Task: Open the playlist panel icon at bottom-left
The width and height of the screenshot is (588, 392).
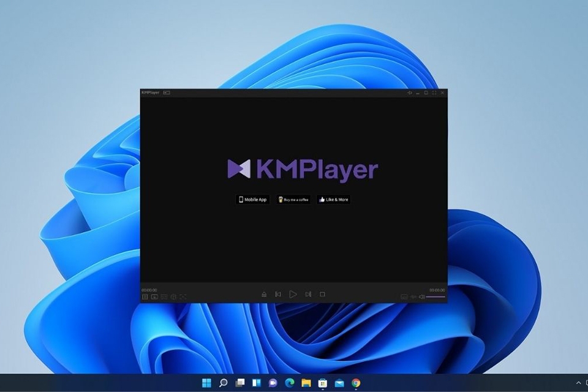Action: click(x=145, y=296)
